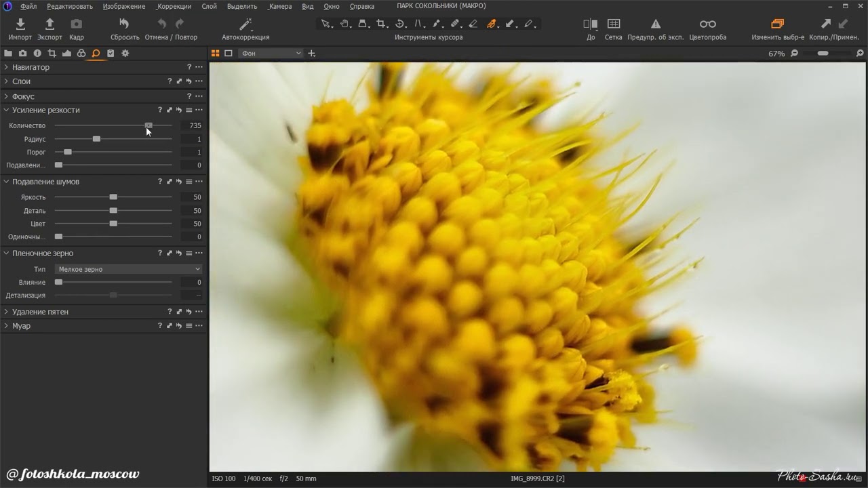This screenshot has height=488, width=868.
Task: Open the exposure histogram tool tab
Action: click(66, 53)
